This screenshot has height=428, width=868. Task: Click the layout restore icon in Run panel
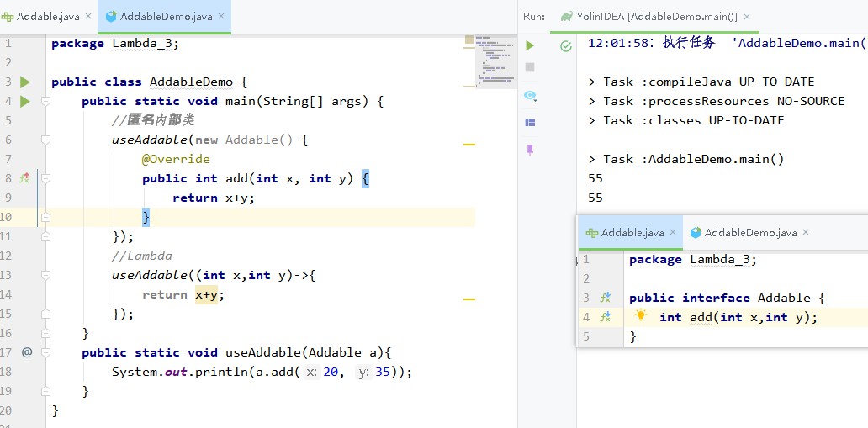[x=530, y=123]
